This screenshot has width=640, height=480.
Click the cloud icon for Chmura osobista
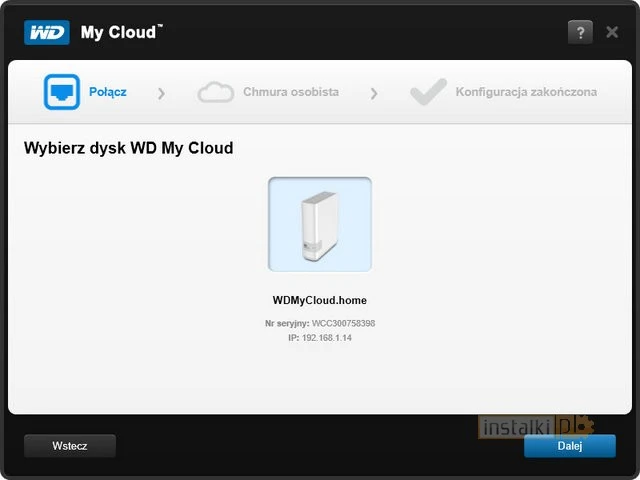(216, 92)
